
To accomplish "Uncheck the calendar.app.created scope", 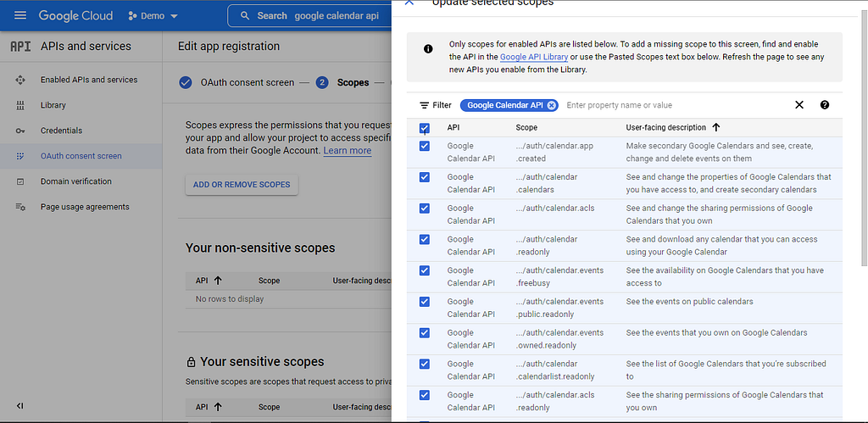I will point(425,146).
